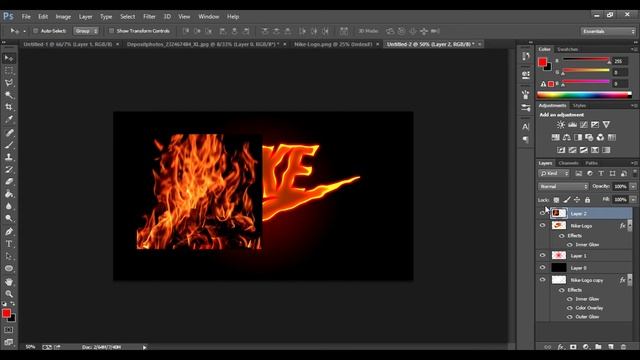Switch to the Channels tab
The height and width of the screenshot is (360, 640).
(x=569, y=163)
